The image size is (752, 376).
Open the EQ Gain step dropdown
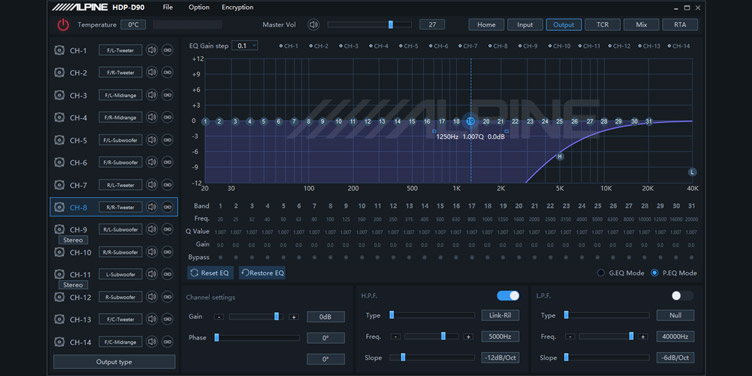tap(245, 46)
